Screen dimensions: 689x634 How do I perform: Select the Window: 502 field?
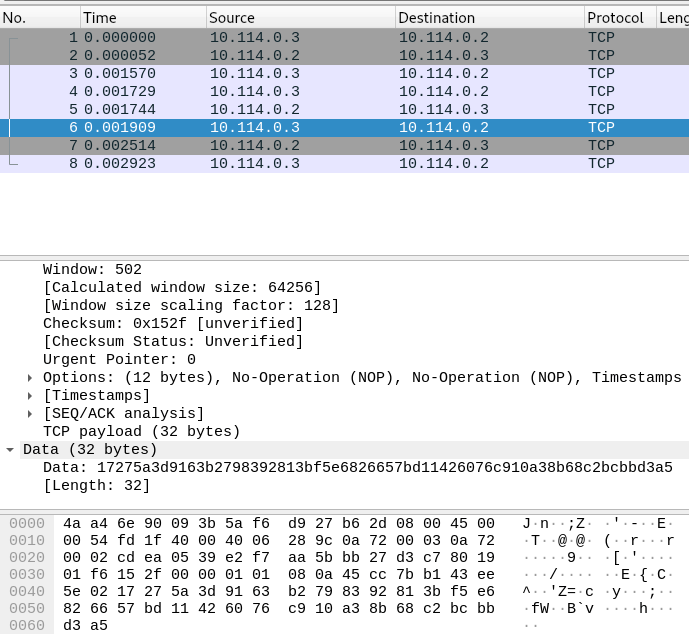pos(92,270)
